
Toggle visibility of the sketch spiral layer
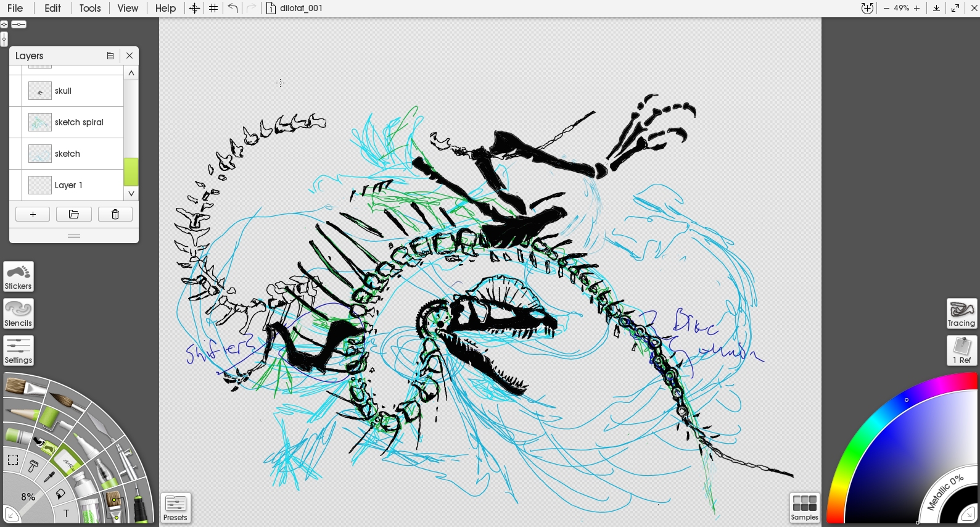15,123
